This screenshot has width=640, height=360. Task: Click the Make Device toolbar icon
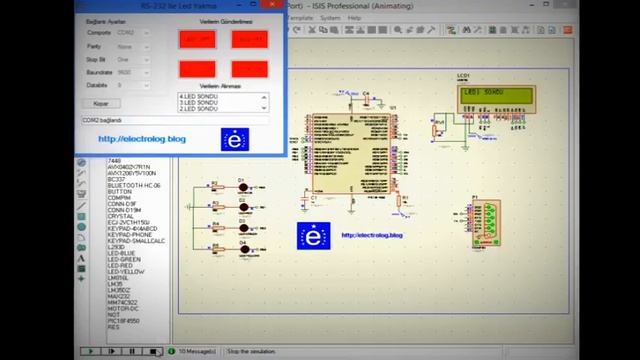pyautogui.click(x=409, y=30)
